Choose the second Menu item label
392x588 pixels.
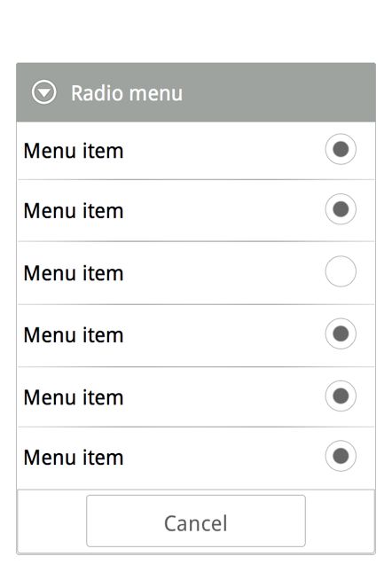74,211
